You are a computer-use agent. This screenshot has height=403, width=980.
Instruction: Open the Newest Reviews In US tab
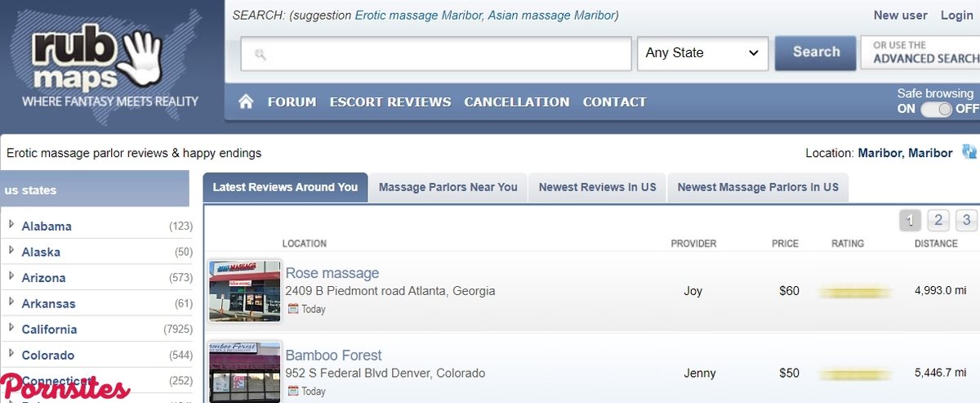597,187
